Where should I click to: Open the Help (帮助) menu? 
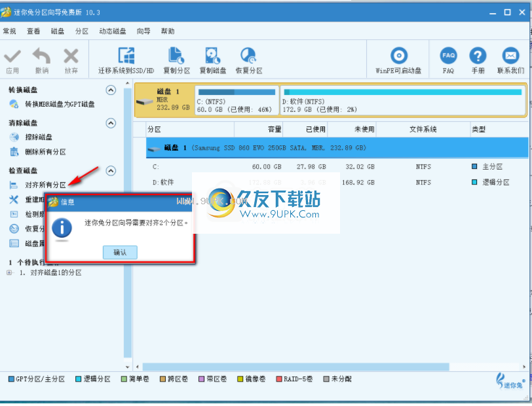point(168,31)
